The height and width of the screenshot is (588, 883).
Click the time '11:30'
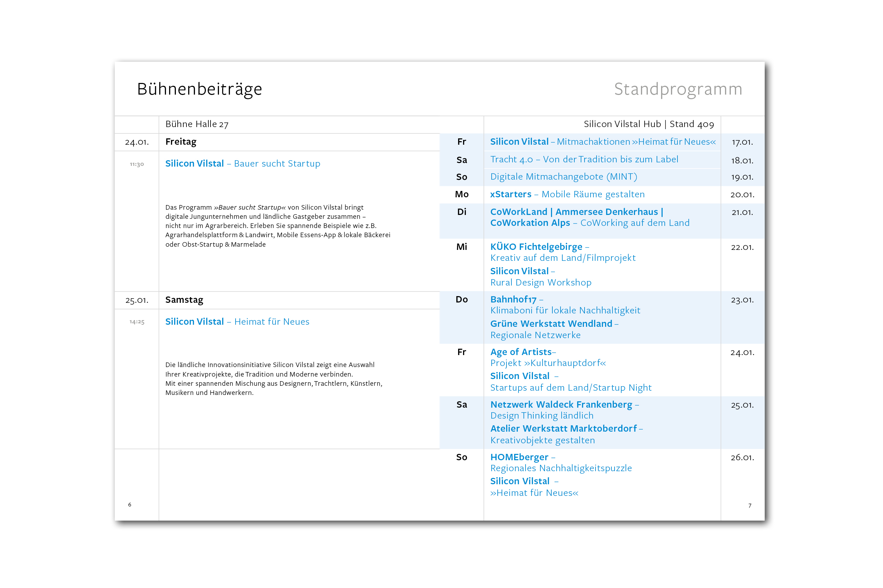click(137, 164)
